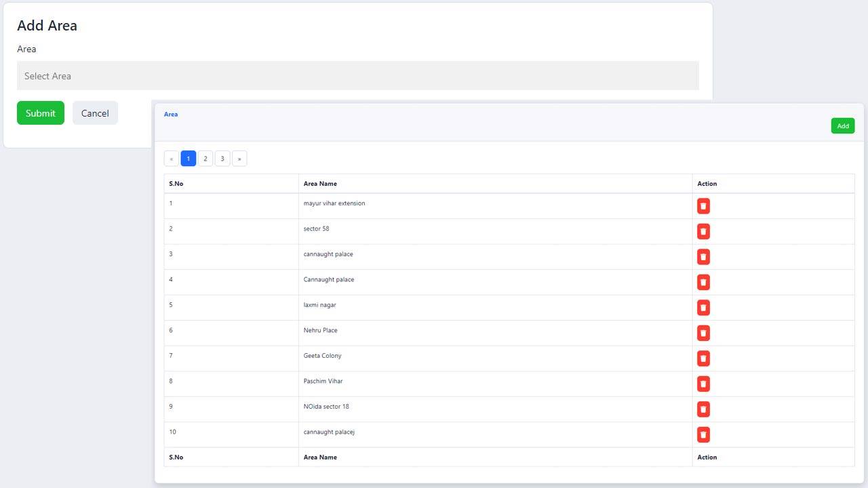The image size is (868, 488).
Task: Click the previous page arrow
Action: (172, 159)
